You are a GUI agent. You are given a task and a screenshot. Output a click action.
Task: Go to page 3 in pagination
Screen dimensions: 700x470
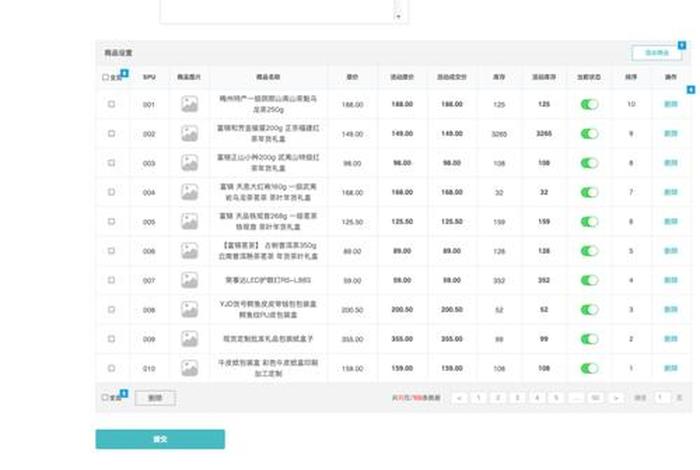(x=517, y=398)
